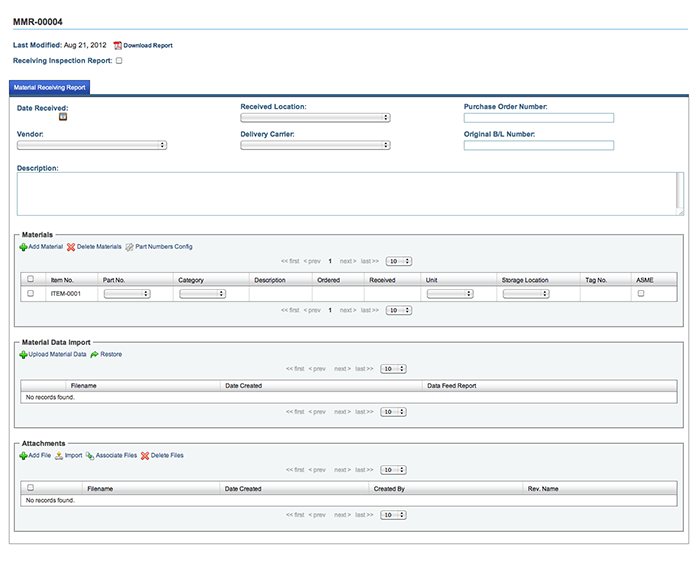Check the select-all box in Materials header
This screenshot has height=580, width=700.
coord(30,279)
